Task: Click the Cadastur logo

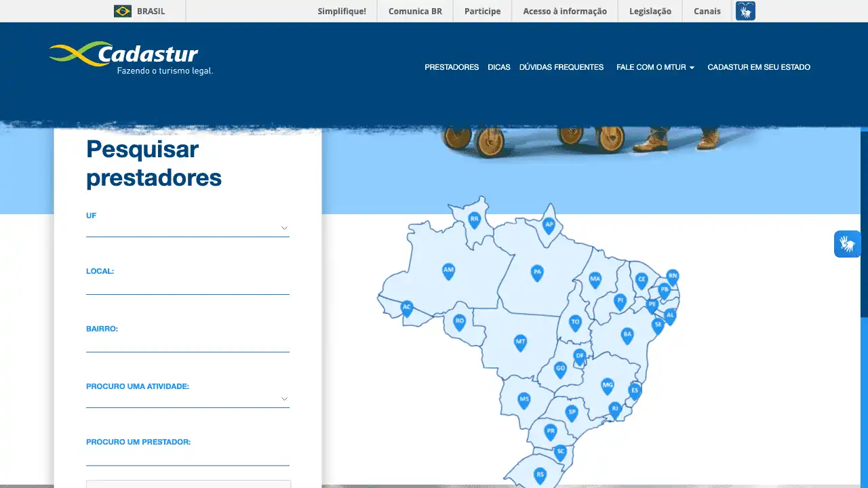Action: click(131, 58)
